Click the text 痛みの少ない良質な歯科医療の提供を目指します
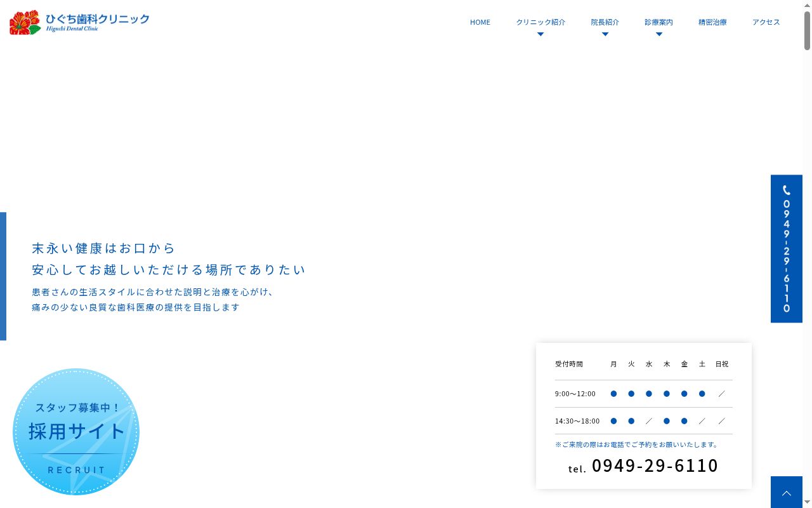The height and width of the screenshot is (508, 812). pos(136,307)
